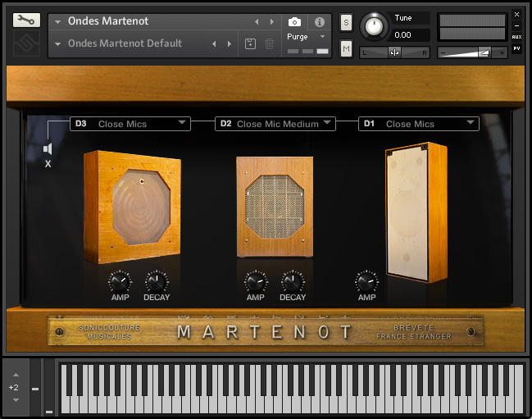Decrease volume with the minus icon
The image size is (532, 419).
(x=443, y=53)
